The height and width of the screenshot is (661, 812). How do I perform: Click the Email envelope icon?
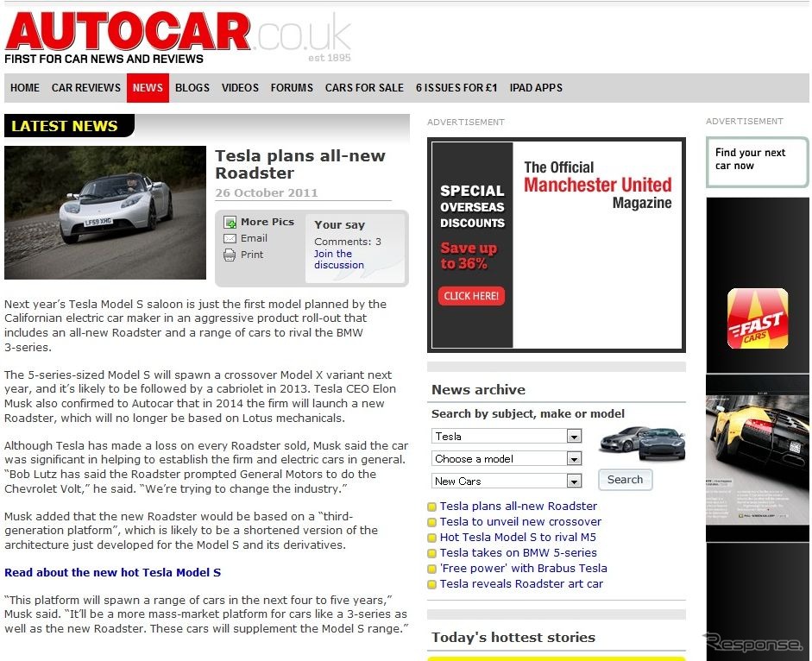coord(230,239)
